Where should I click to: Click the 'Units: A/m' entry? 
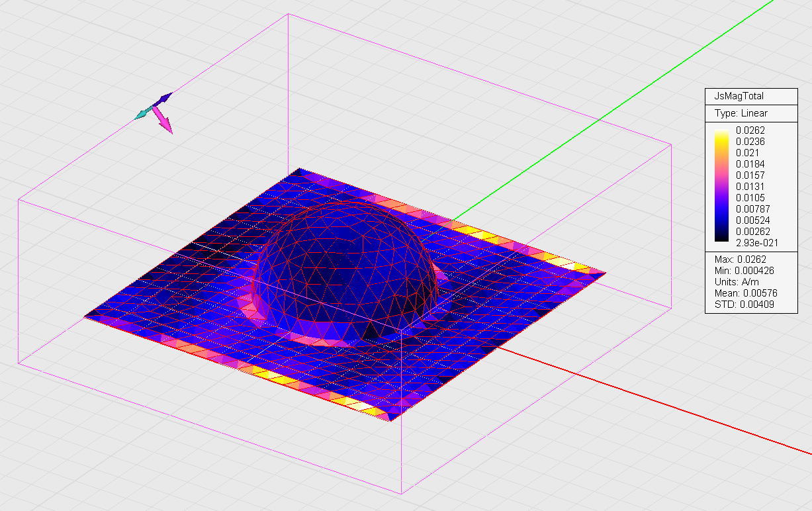737,282
